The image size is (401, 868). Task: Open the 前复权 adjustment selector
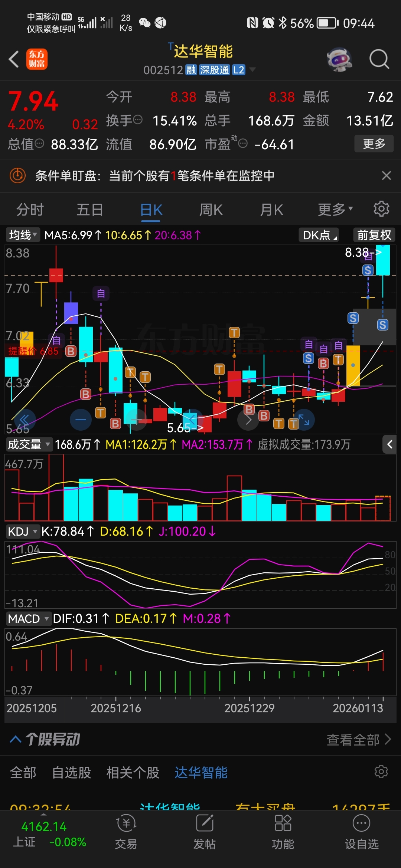[x=374, y=235]
